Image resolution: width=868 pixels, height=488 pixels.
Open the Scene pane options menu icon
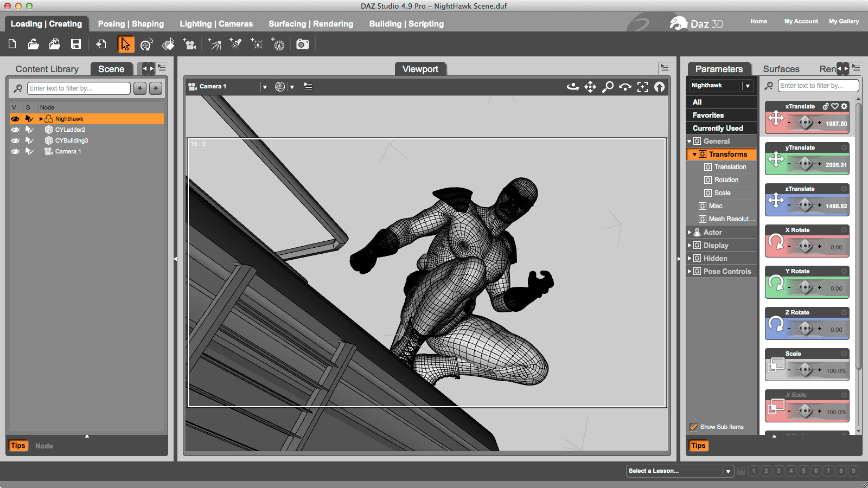click(x=162, y=68)
